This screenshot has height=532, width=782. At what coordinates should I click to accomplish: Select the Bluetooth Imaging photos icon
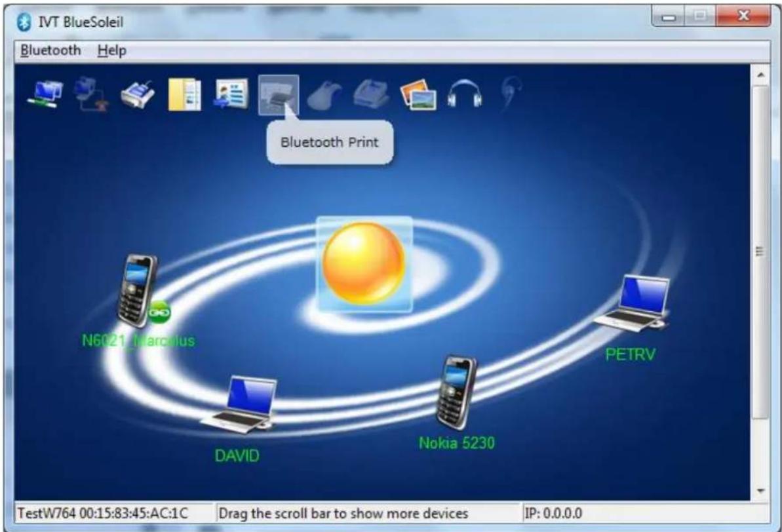click(x=418, y=94)
